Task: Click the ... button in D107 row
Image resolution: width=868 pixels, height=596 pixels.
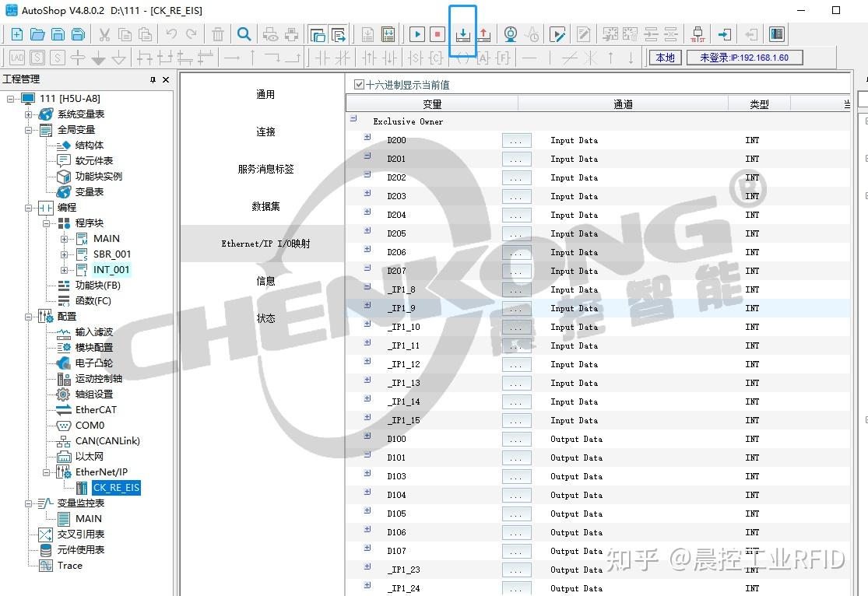Action: click(x=516, y=552)
